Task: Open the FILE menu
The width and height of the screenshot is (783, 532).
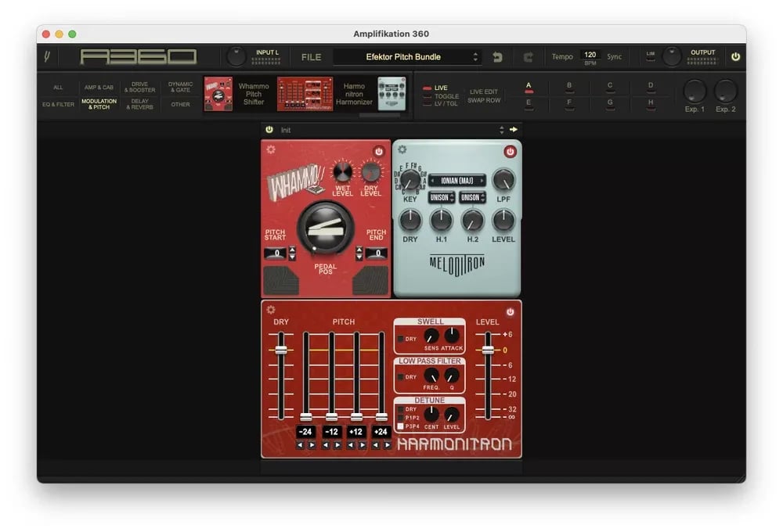Action: tap(311, 57)
